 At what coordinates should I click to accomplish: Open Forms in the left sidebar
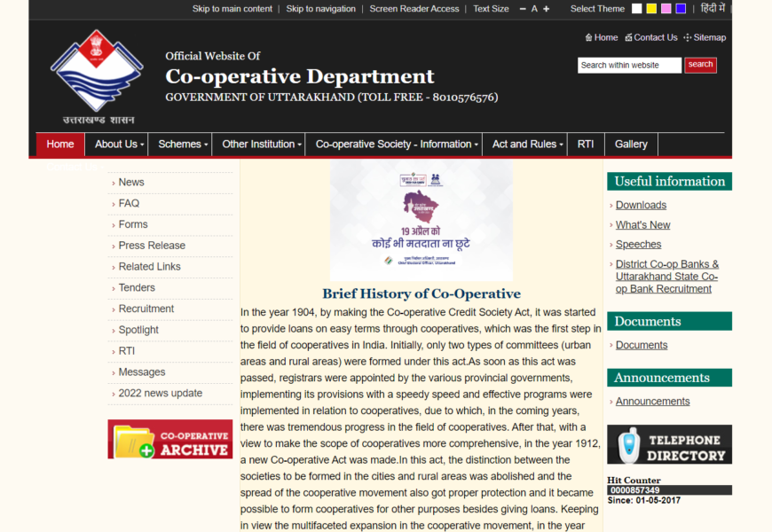click(x=133, y=224)
